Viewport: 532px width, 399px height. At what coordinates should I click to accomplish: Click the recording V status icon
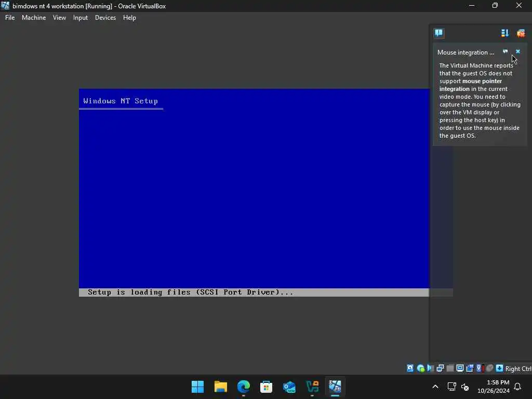pyautogui.click(x=480, y=368)
